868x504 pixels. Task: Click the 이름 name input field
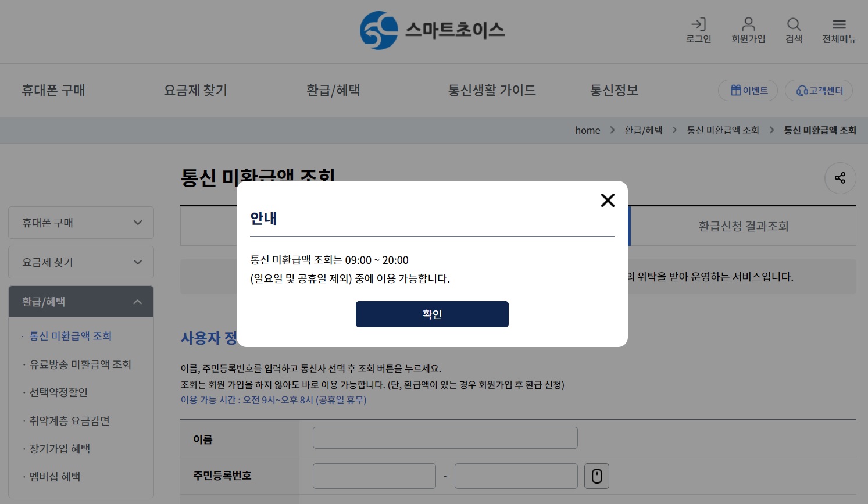[x=445, y=438]
